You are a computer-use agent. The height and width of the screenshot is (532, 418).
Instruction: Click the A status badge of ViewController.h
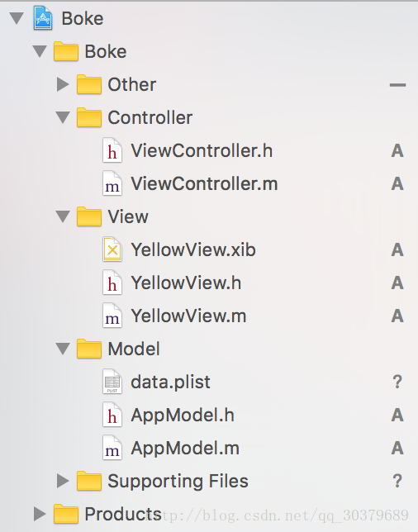tap(397, 150)
